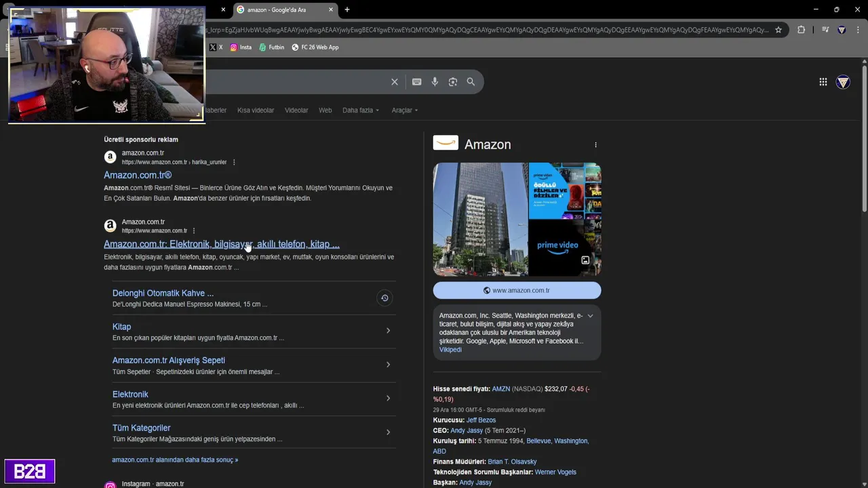Expand the Amazon description text
The image size is (868, 488).
pos(590,316)
